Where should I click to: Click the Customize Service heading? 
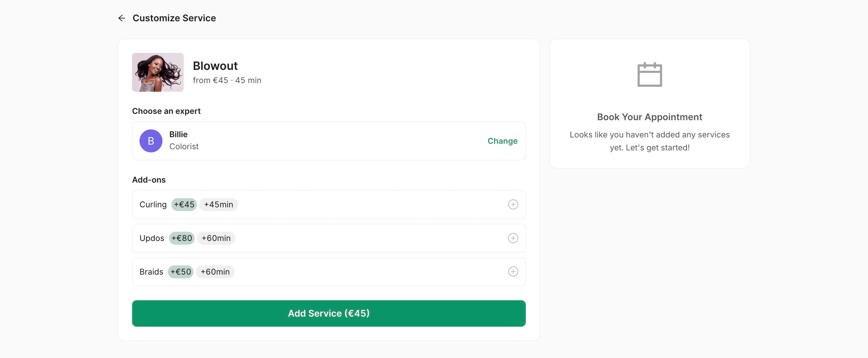tap(174, 18)
